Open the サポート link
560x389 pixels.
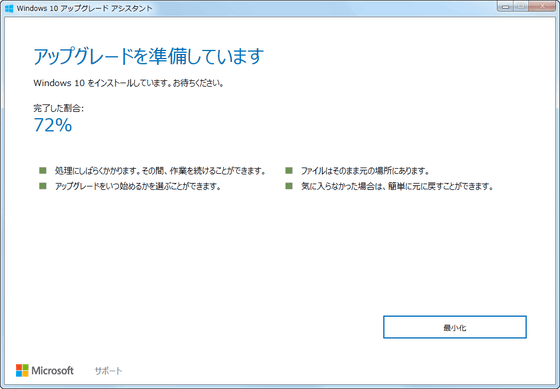[x=108, y=371]
